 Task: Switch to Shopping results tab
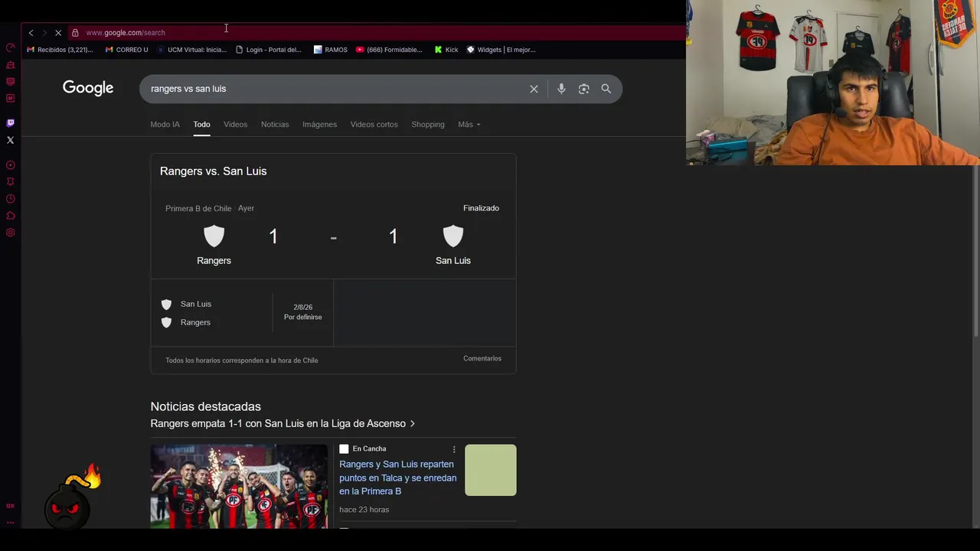[x=428, y=124]
